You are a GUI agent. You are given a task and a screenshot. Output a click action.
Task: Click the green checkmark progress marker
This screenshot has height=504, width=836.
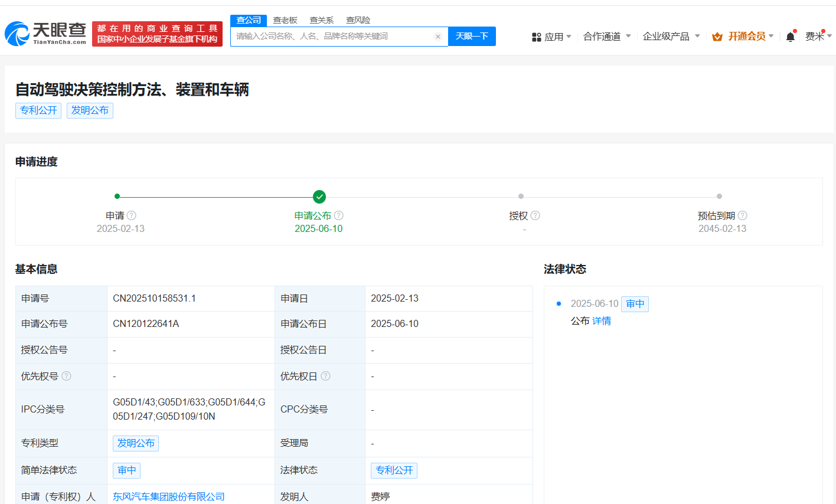(x=319, y=197)
